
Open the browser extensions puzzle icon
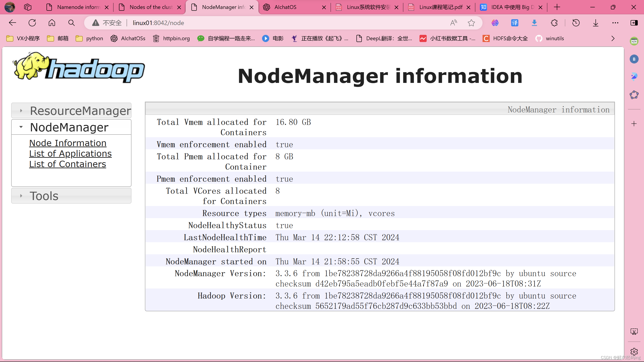point(554,23)
